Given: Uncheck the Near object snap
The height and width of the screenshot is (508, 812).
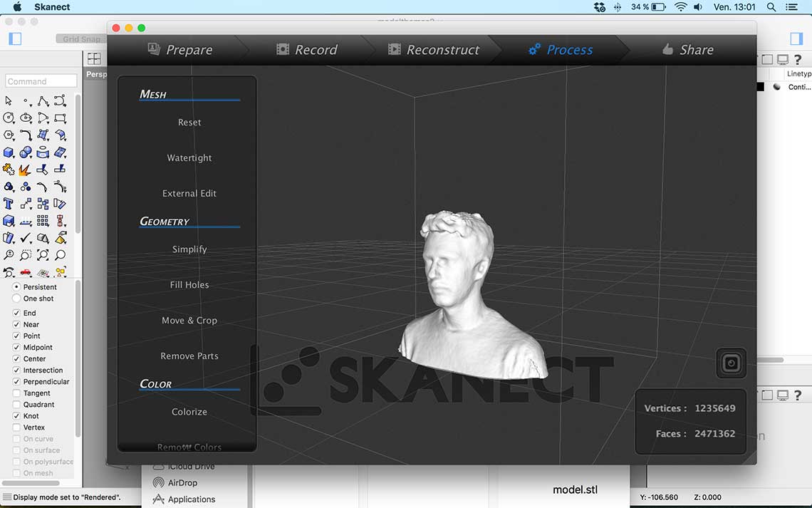Looking at the screenshot, I should [16, 324].
